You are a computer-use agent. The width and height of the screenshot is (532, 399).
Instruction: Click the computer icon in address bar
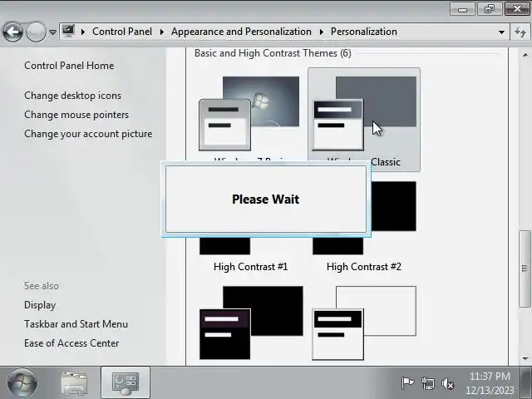[x=68, y=32]
